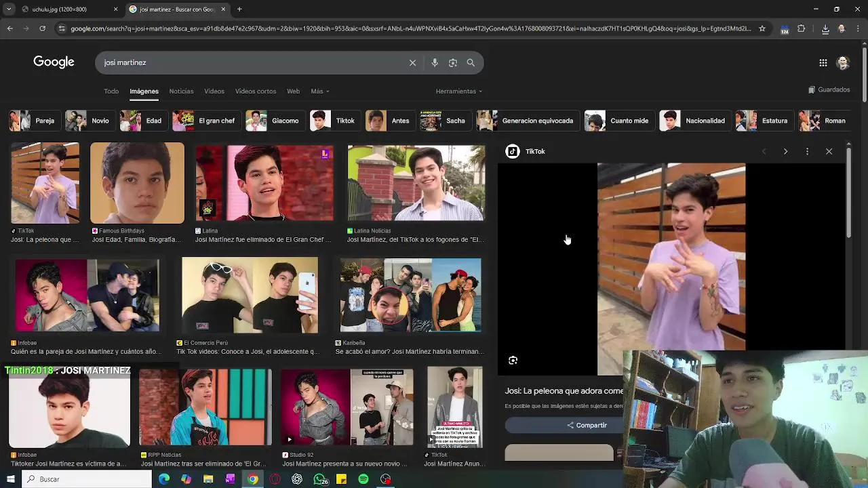Image resolution: width=868 pixels, height=488 pixels.
Task: Open the RPP Noticias image result
Action: (205, 407)
